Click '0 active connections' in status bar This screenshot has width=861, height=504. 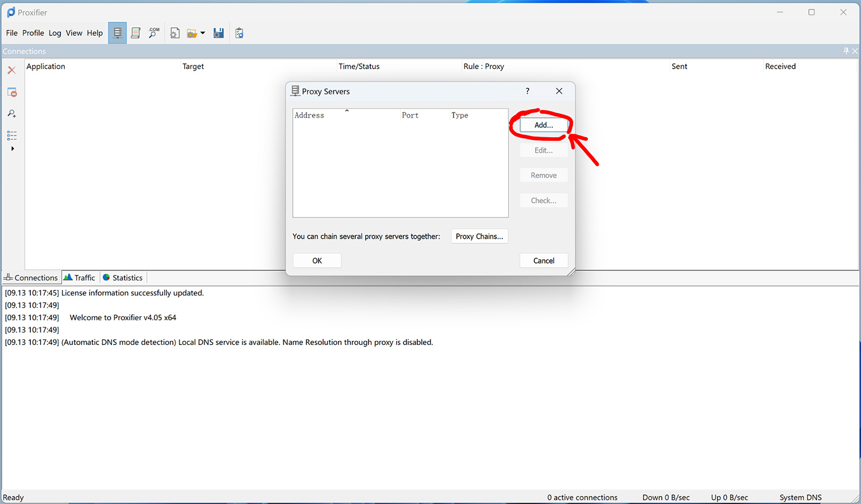coord(582,497)
